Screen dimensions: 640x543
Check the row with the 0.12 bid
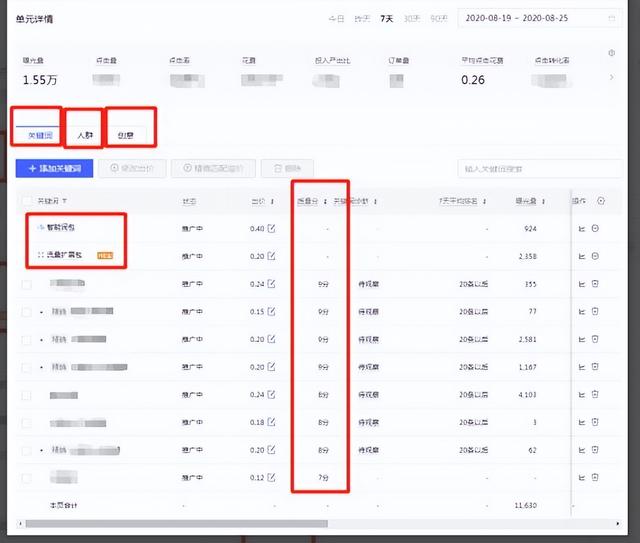pyautogui.click(x=27, y=478)
